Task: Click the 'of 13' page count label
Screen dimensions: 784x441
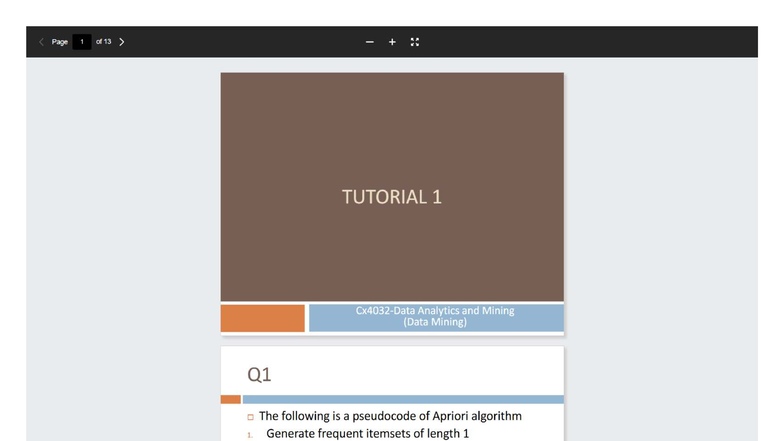Action: coord(104,42)
